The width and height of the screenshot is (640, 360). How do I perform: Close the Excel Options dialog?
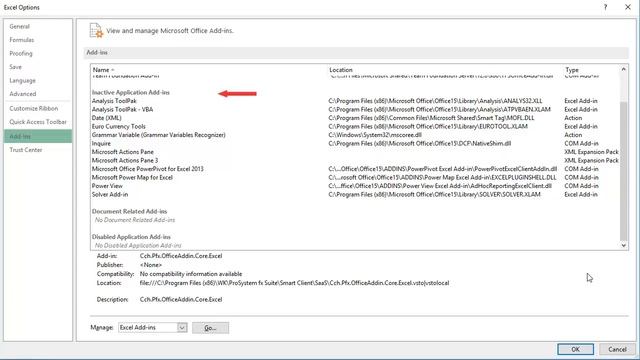tap(628, 7)
